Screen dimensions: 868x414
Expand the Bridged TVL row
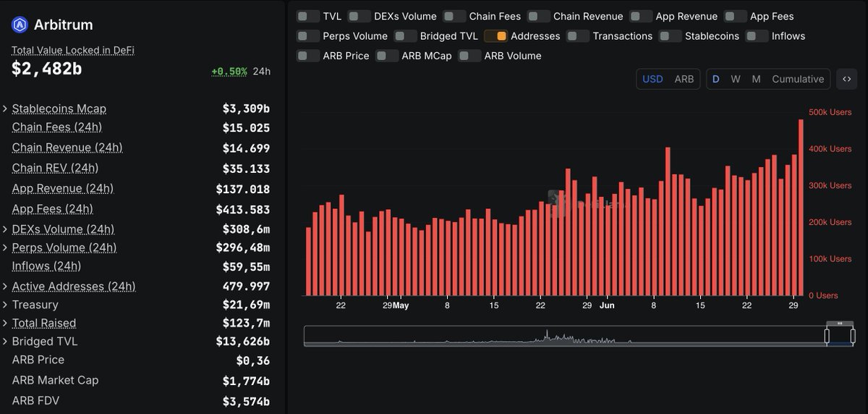(x=6, y=341)
